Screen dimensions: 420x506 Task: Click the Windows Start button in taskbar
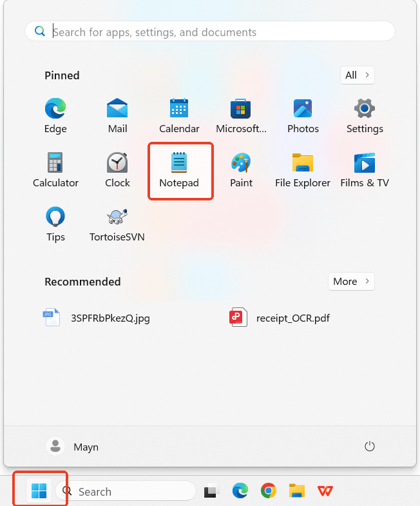39,491
